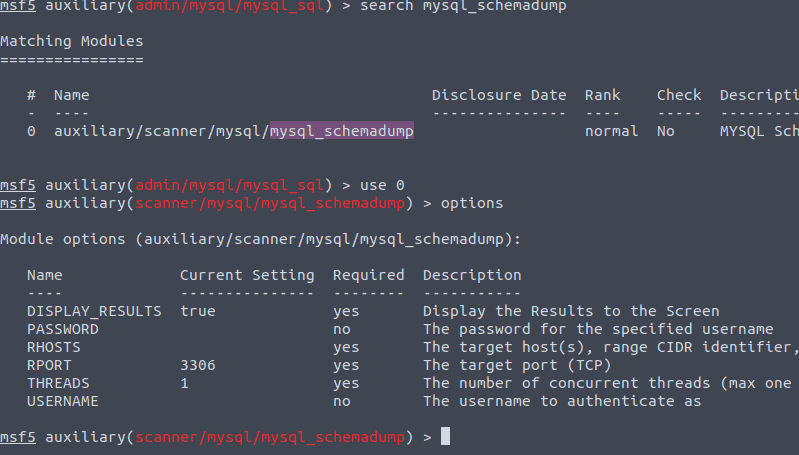The height and width of the screenshot is (455, 799).
Task: Click the 'true' setting for DISPLAY_RESULTS
Action: point(198,311)
